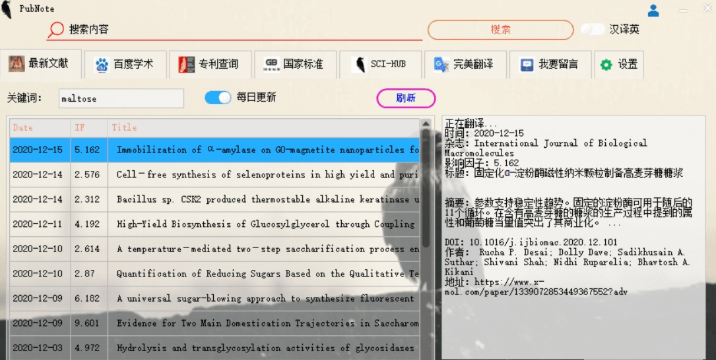Click the date cell 2020-12-11
716x360 pixels.
point(40,224)
